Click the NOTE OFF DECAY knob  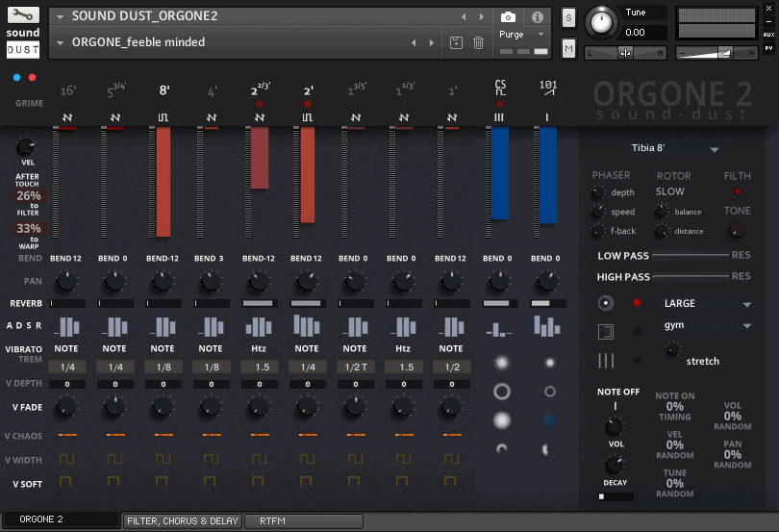click(x=614, y=466)
